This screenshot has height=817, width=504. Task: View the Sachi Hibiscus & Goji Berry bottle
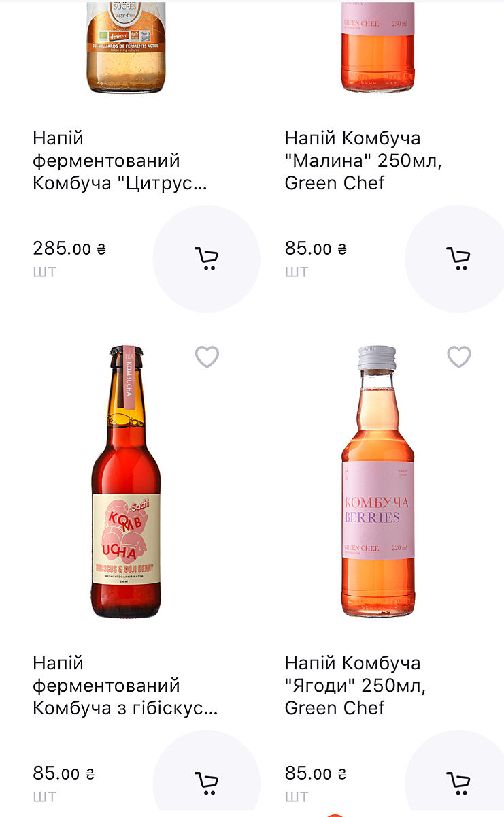tap(126, 482)
